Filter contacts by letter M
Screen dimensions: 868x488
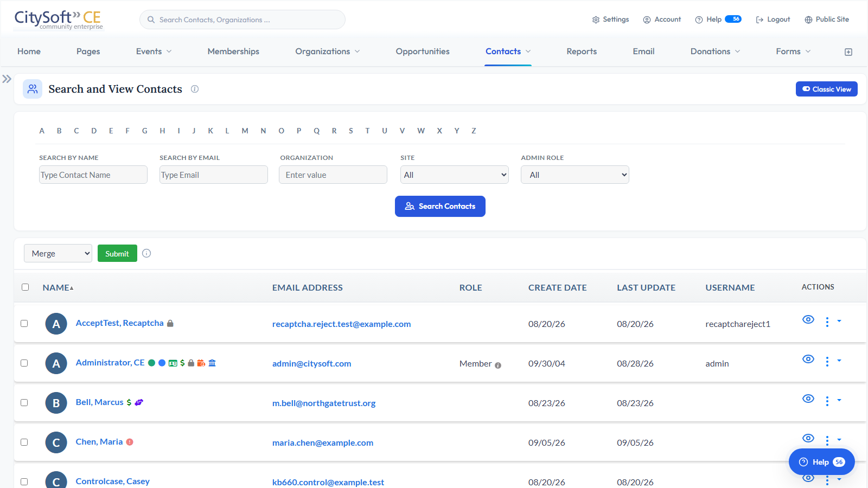[x=245, y=131]
